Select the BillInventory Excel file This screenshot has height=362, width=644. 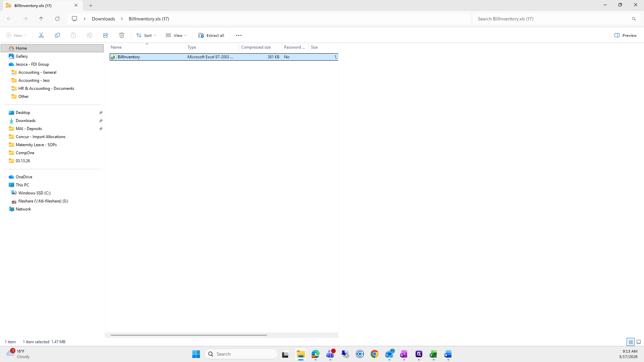point(129,57)
